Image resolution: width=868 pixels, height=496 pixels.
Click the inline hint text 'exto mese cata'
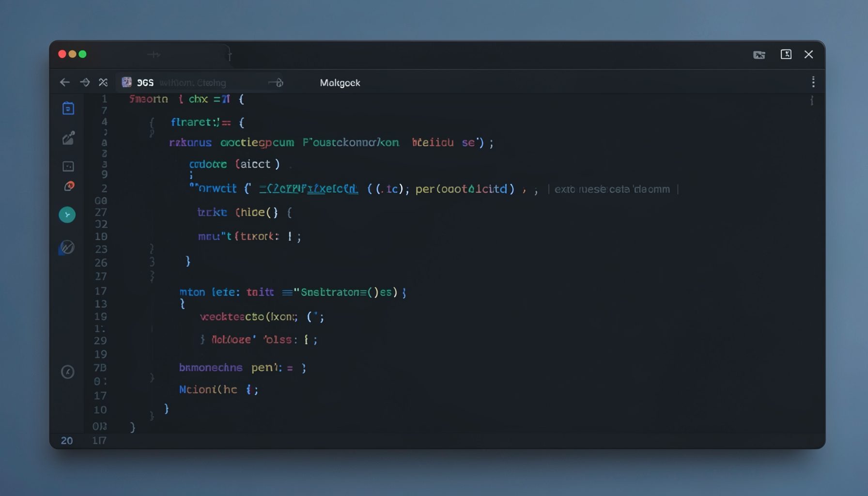pos(612,189)
